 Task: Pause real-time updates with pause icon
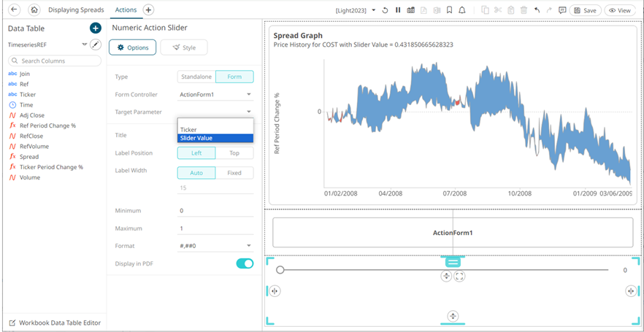397,10
